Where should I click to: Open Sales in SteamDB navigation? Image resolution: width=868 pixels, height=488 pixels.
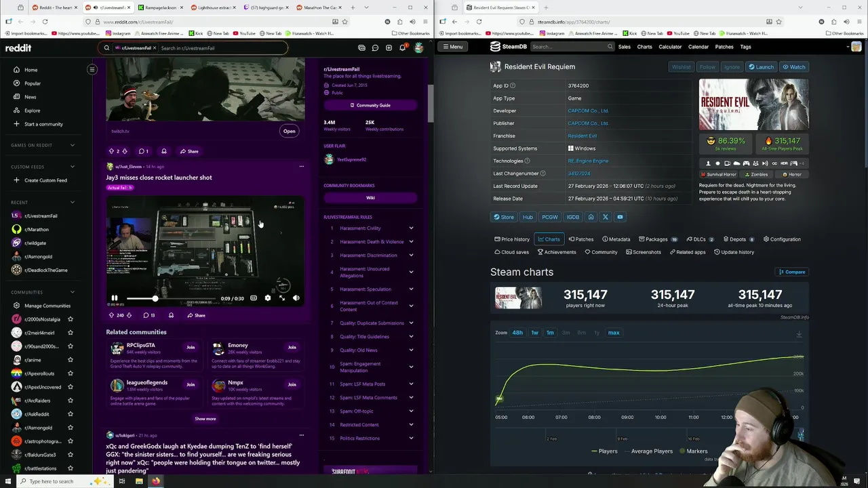tap(624, 47)
